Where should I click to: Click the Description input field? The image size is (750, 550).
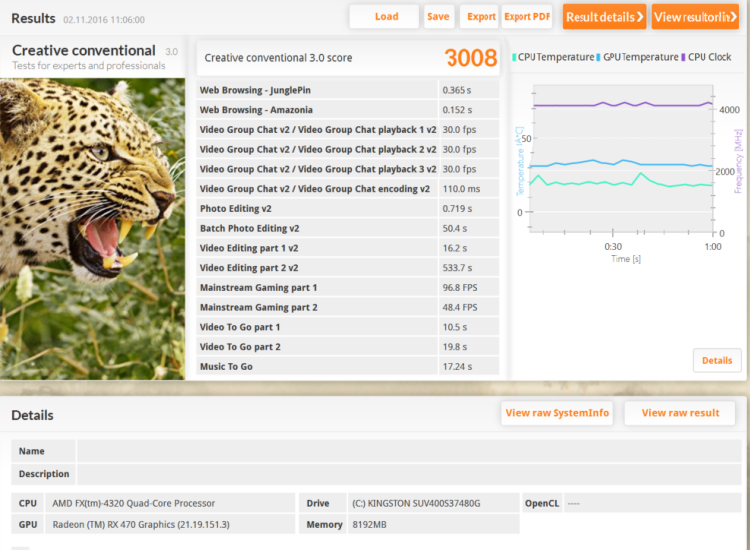pyautogui.click(x=409, y=474)
